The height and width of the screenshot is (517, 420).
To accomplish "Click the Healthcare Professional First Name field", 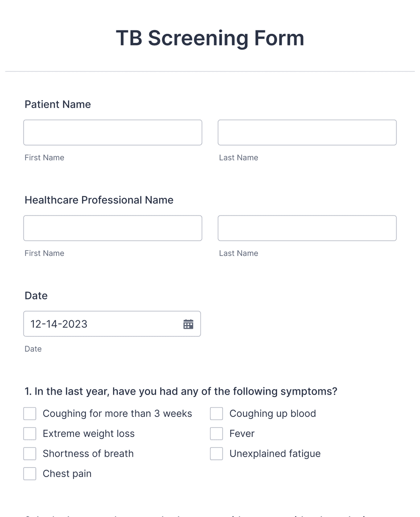I will [113, 228].
